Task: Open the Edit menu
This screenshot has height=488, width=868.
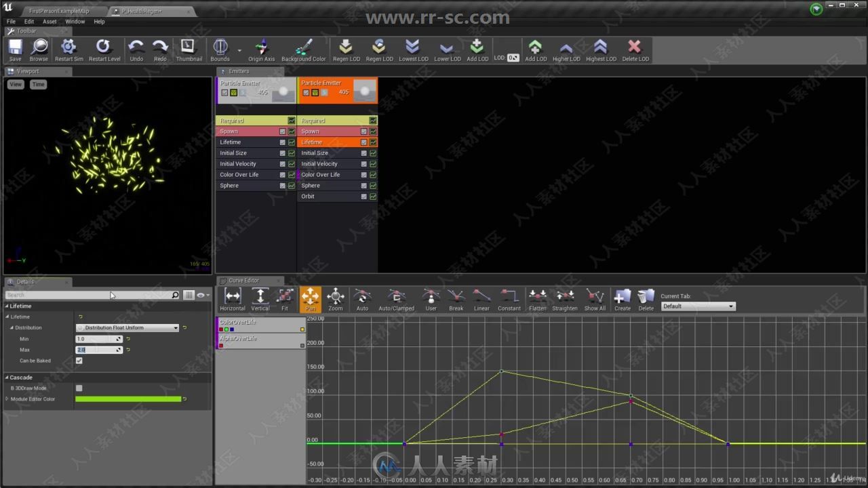Action: 29,22
